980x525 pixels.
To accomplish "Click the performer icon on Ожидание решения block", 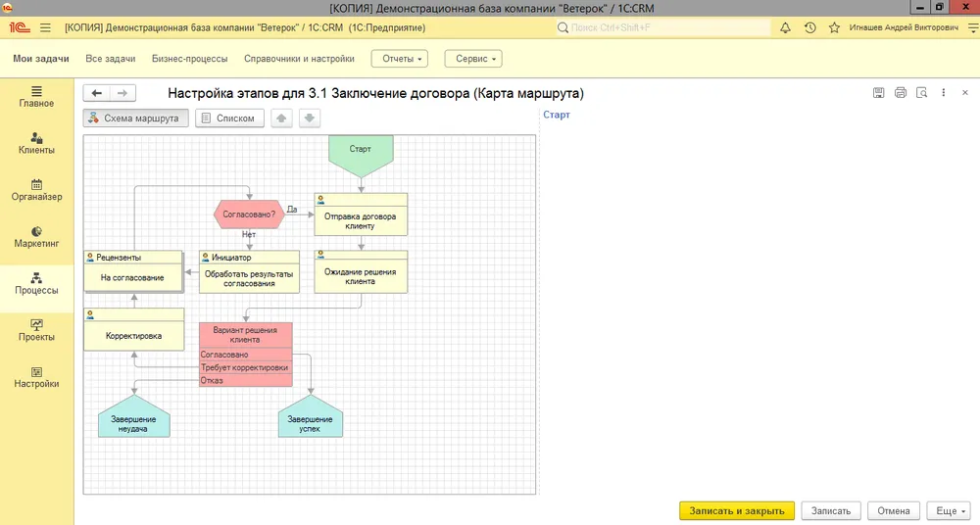I will coord(320,256).
